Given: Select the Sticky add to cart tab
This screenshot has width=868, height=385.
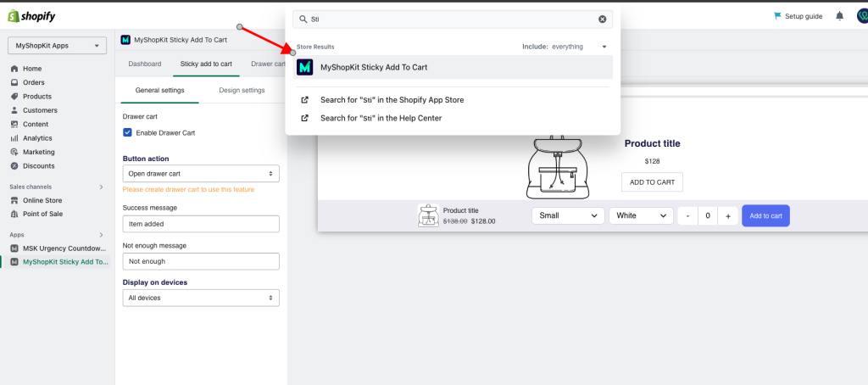Looking at the screenshot, I should coord(206,64).
